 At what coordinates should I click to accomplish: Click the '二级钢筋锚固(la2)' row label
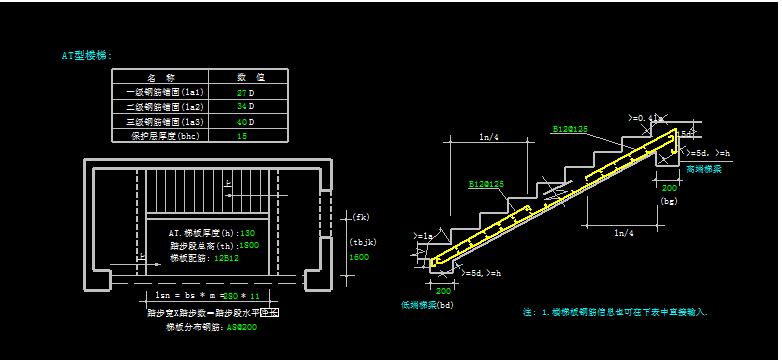(x=165, y=107)
